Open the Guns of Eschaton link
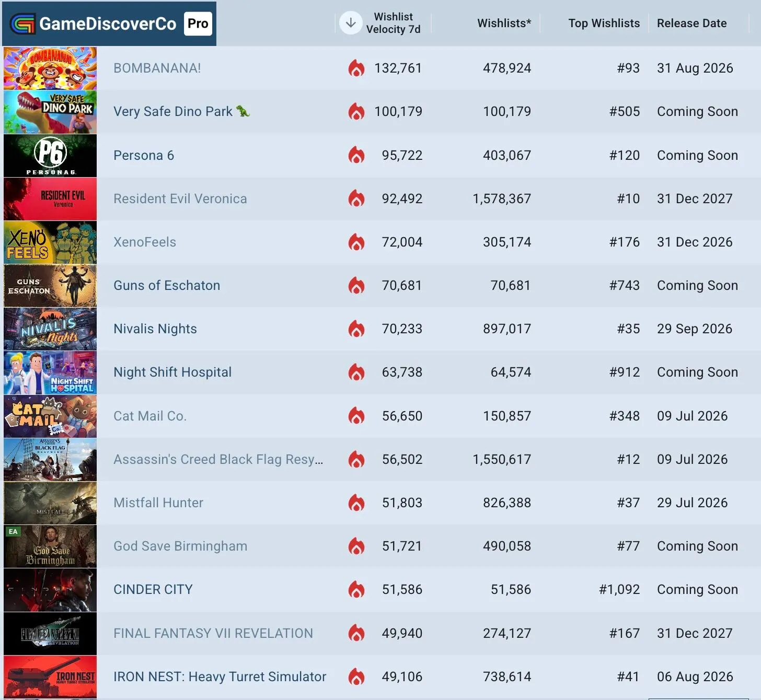Image resolution: width=761 pixels, height=700 pixels. (167, 285)
